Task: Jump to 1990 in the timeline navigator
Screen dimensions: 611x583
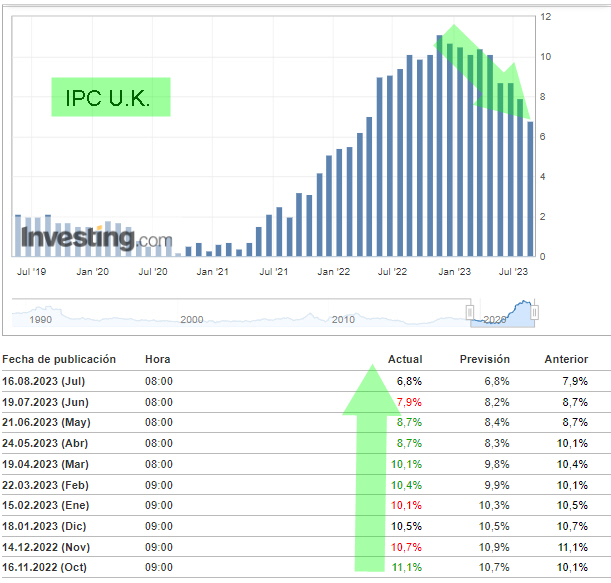Action: (x=41, y=319)
